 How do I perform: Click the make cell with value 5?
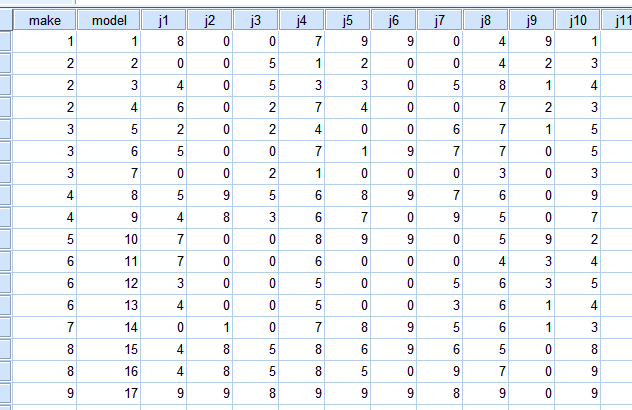pyautogui.click(x=44, y=239)
